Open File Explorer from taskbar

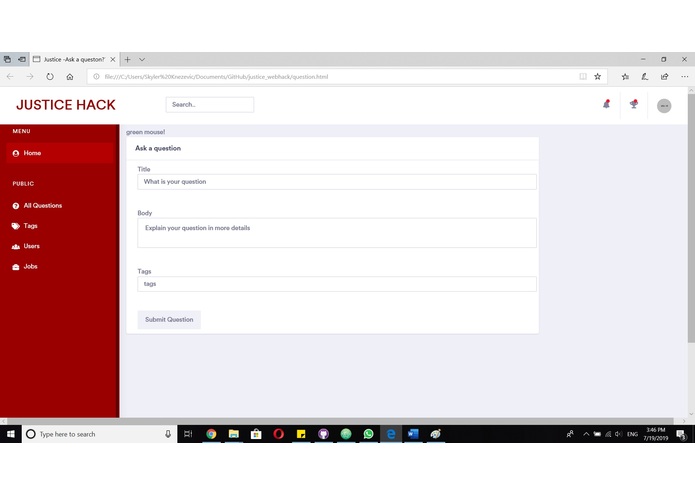pyautogui.click(x=234, y=434)
